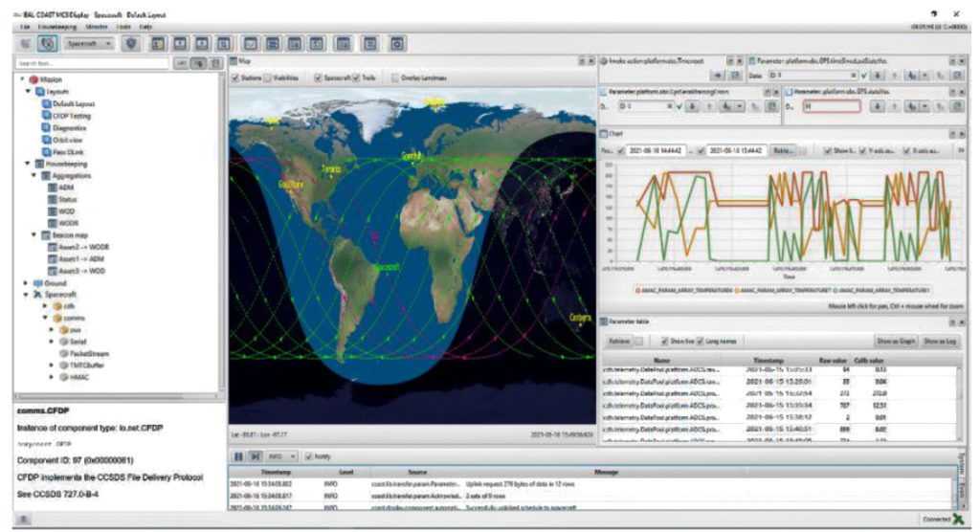Enable the Visibilities checkbox on the map
This screenshot has width=980, height=532.
coord(268,78)
